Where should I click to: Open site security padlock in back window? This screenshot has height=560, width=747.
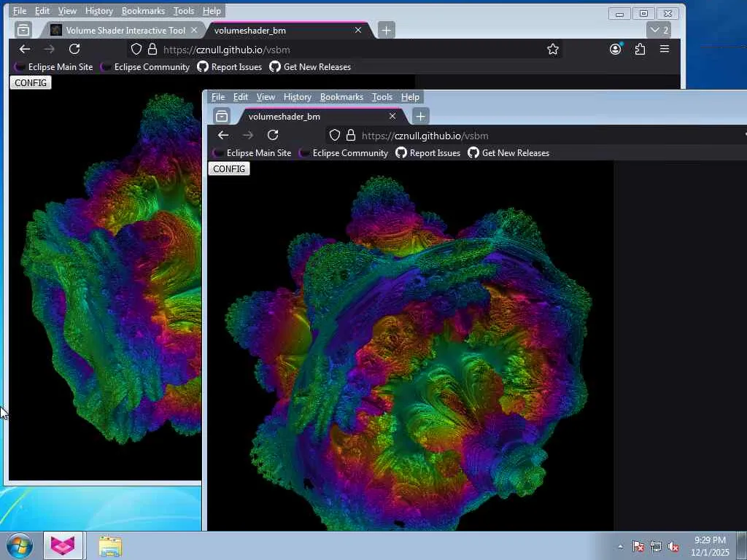(x=152, y=49)
